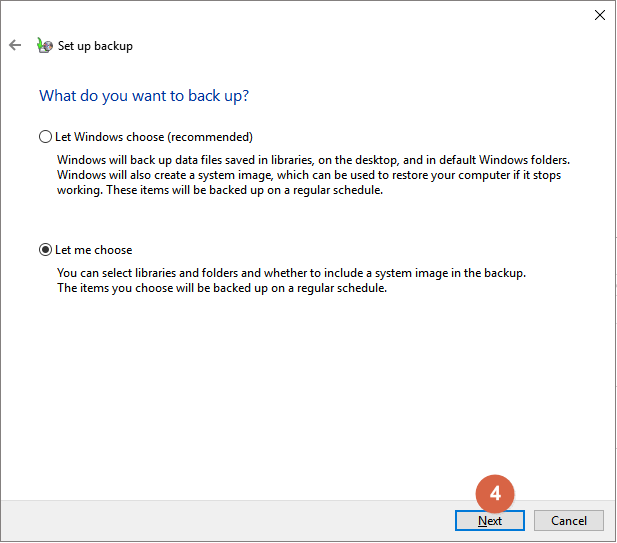
Task: Select the Let Windows choose radio button
Action: (x=44, y=137)
